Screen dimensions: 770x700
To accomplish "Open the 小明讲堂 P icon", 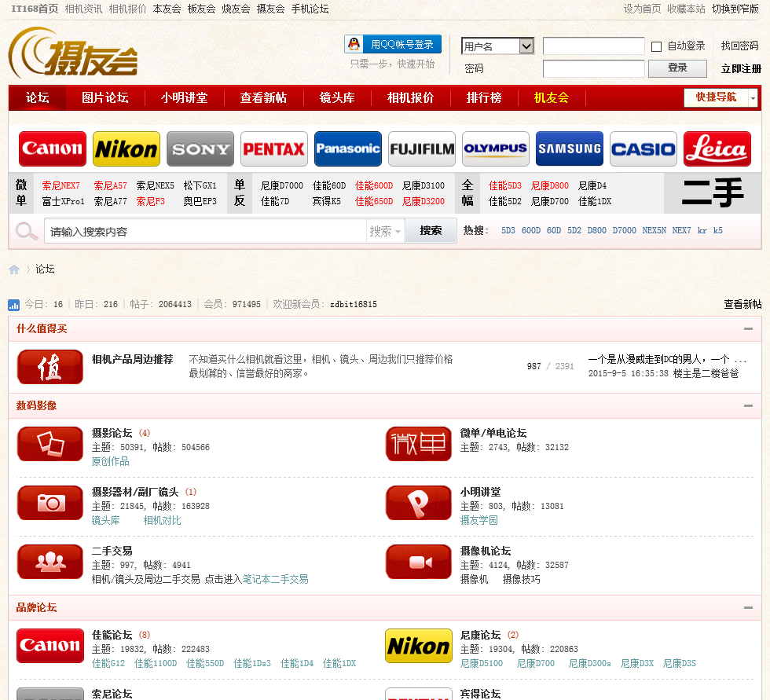I will [418, 503].
